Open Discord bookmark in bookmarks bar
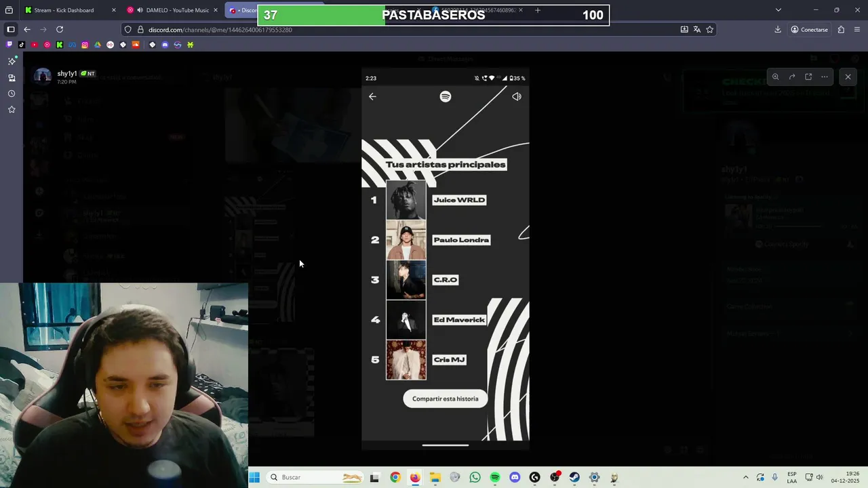The width and height of the screenshot is (868, 488). pos(165,45)
